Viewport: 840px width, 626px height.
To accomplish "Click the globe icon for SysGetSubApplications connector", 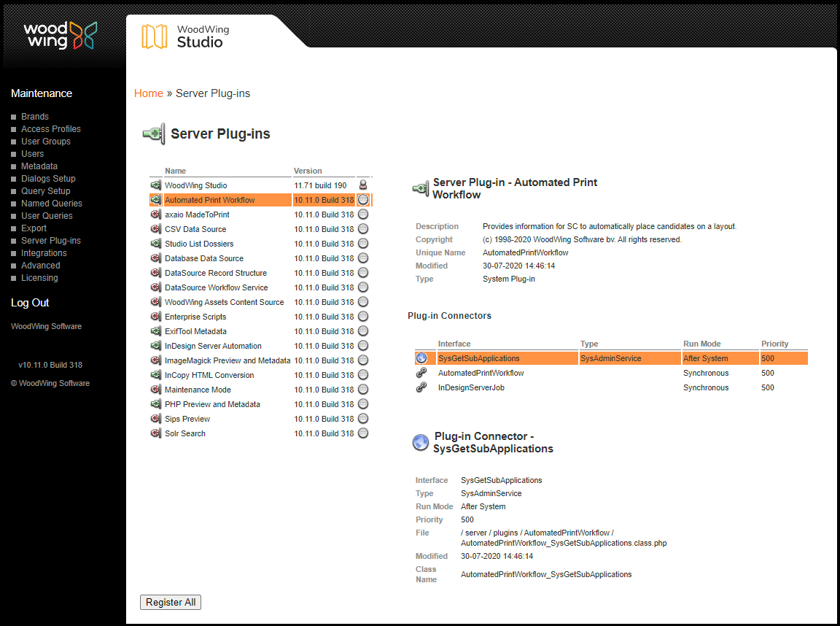I will coord(421,358).
